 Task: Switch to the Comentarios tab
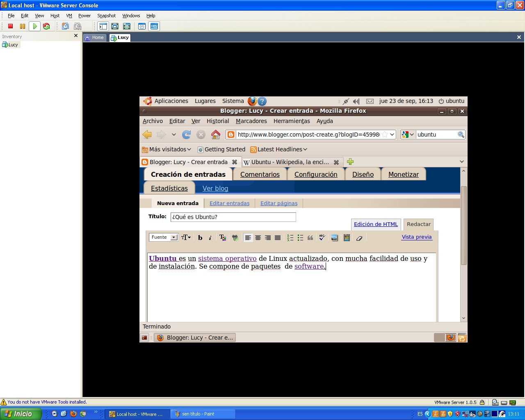point(260,174)
